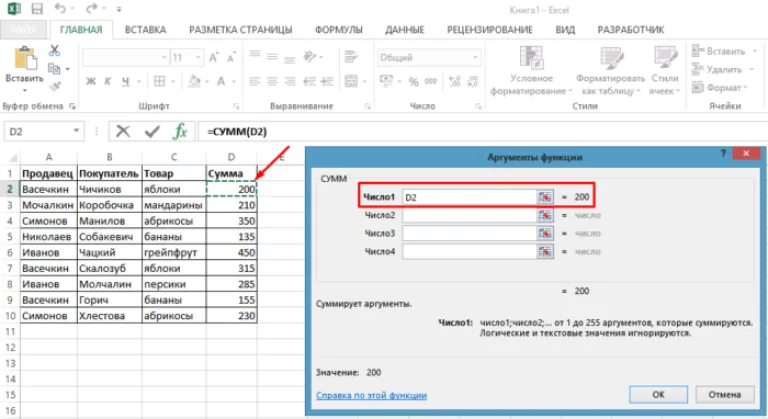Screen dimensions: 768x419
Task: Switch to the ГЛАВНАЯ tab
Action: click(x=81, y=30)
